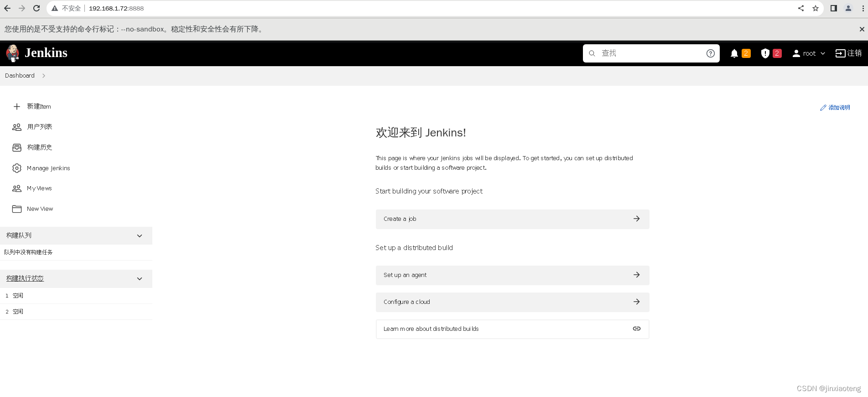Click the browser back arrow
Viewport: 868px width, 397px height.
click(x=7, y=8)
